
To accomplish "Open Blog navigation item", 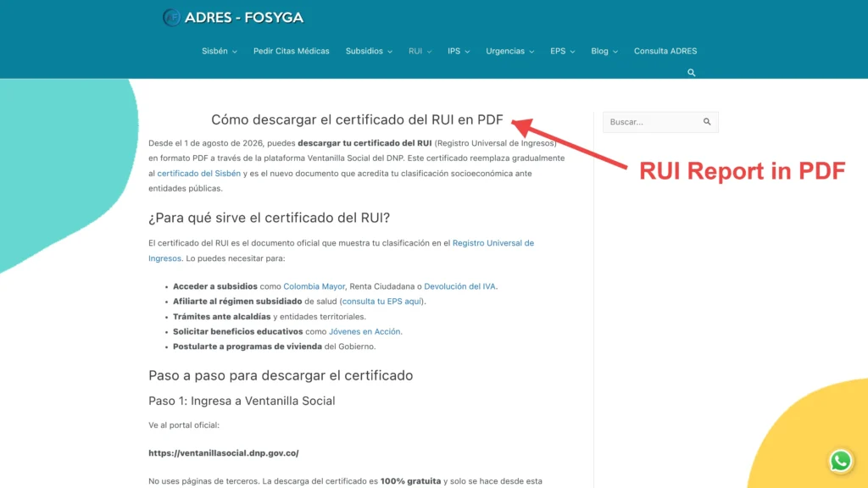I will [599, 51].
